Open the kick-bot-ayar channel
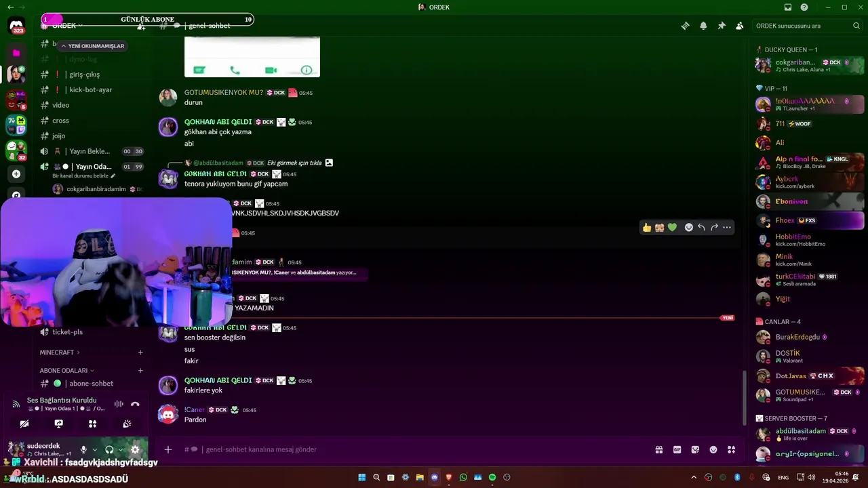This screenshot has height=488, width=868. [x=92, y=89]
